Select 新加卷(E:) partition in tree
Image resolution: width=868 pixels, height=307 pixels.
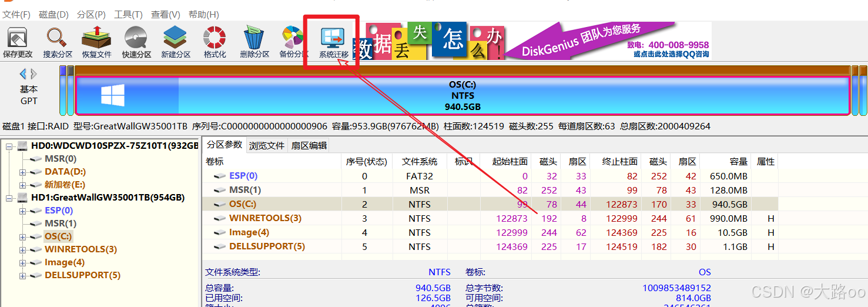coord(65,185)
